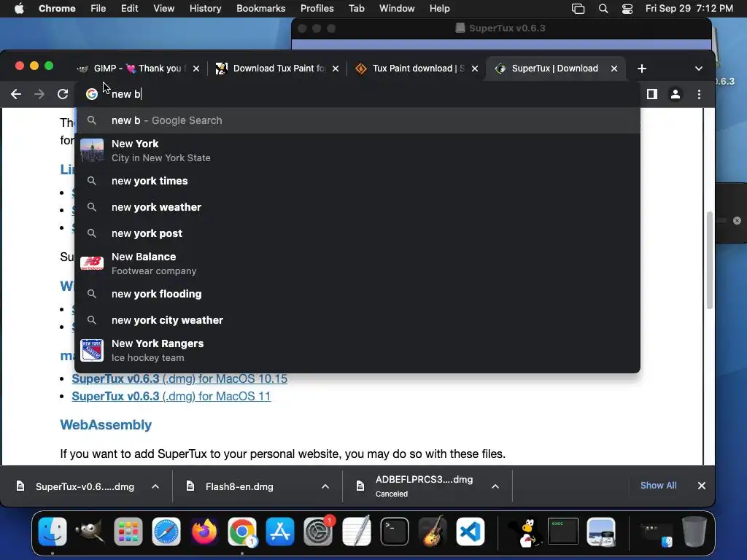This screenshot has width=747, height=560.
Task: Open System Settings from the Dock
Action: pos(318,532)
